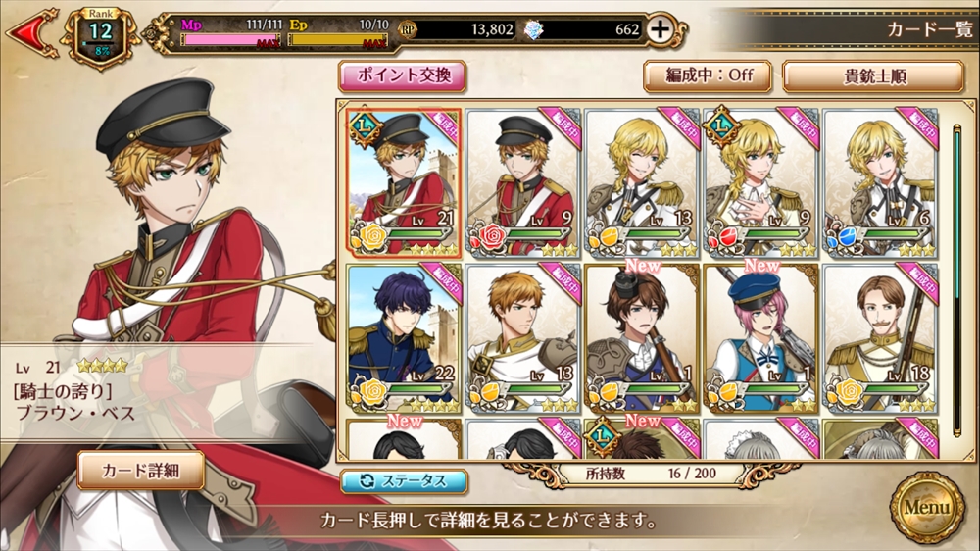Click the ポイント交換 button
The image size is (980, 551).
coord(403,76)
